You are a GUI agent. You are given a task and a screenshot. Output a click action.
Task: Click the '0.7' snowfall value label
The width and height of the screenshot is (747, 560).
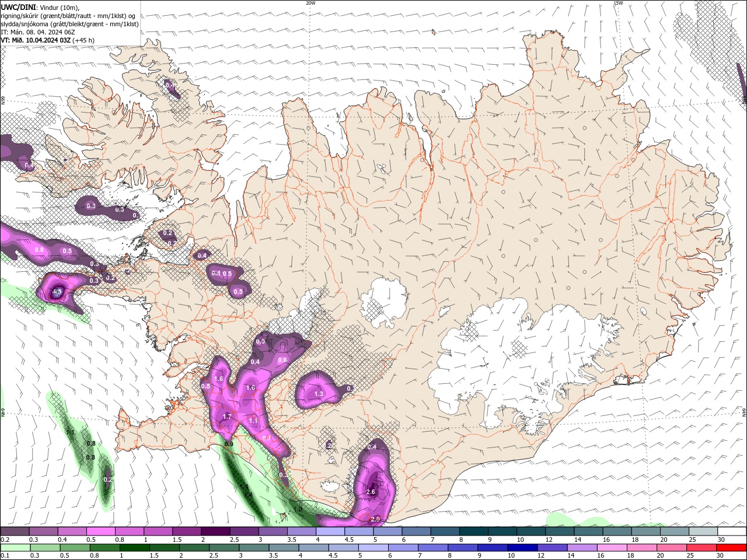point(267,437)
